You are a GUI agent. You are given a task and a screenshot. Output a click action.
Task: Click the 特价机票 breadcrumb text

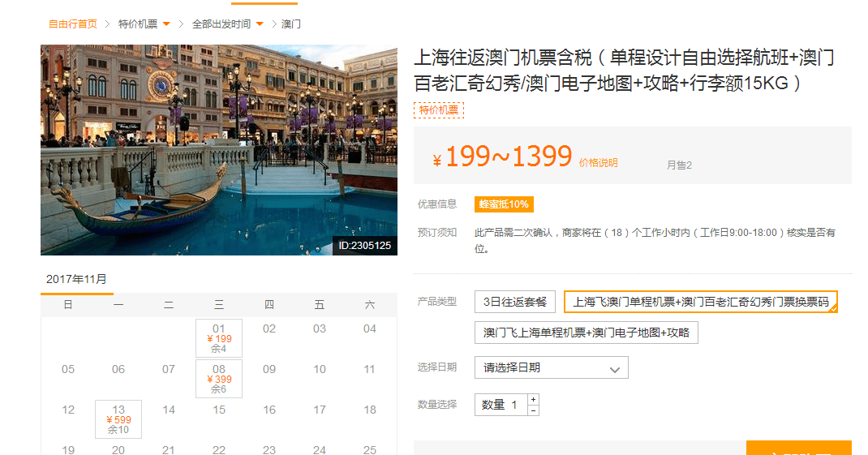click(x=138, y=24)
